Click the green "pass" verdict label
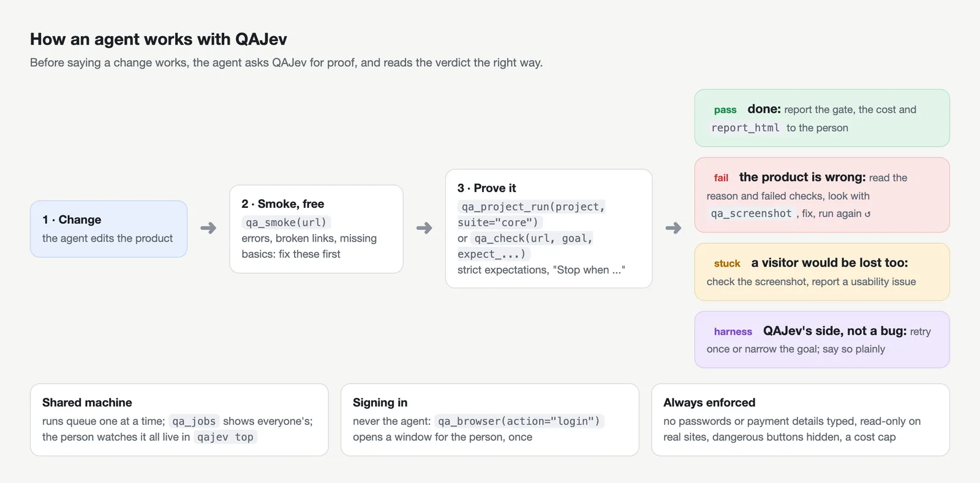This screenshot has height=483, width=980. click(x=725, y=110)
